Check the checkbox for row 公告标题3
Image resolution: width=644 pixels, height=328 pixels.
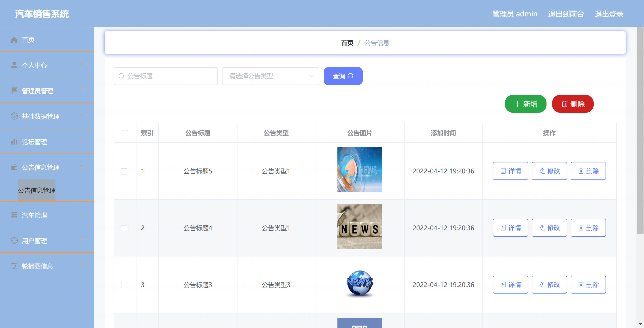[124, 285]
